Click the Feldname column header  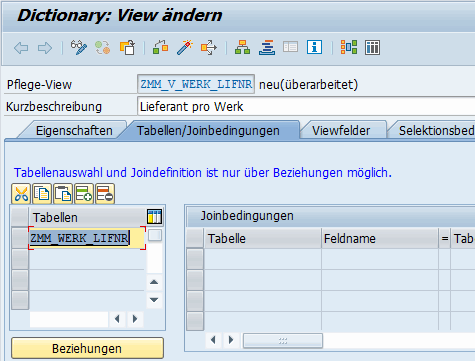tap(380, 239)
